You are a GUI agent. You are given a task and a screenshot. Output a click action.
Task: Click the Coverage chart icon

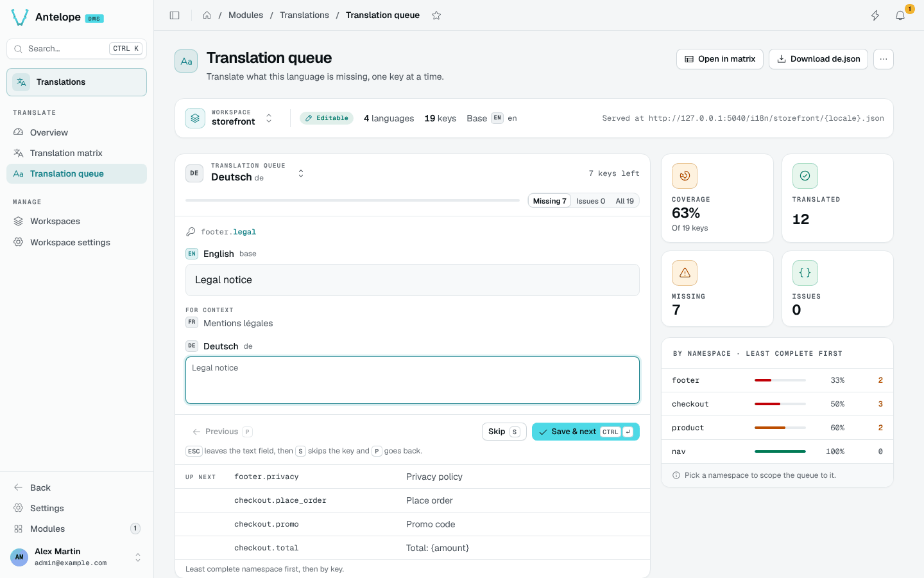pyautogui.click(x=685, y=176)
